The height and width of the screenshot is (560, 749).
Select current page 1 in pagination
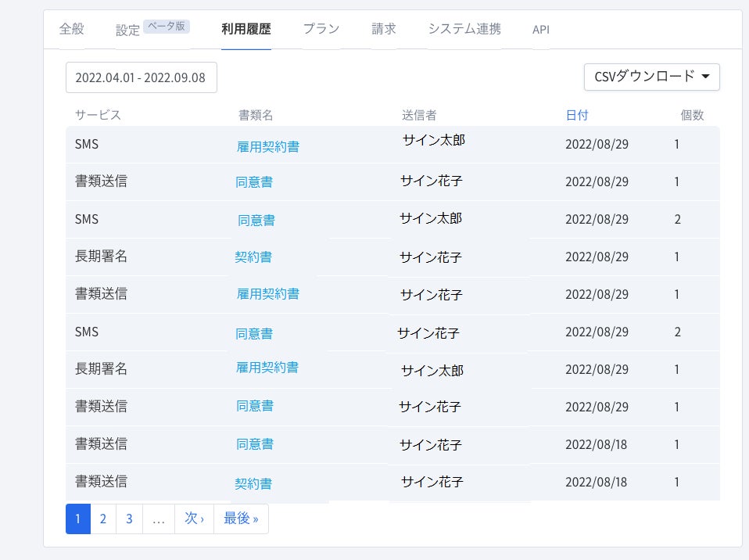click(78, 519)
